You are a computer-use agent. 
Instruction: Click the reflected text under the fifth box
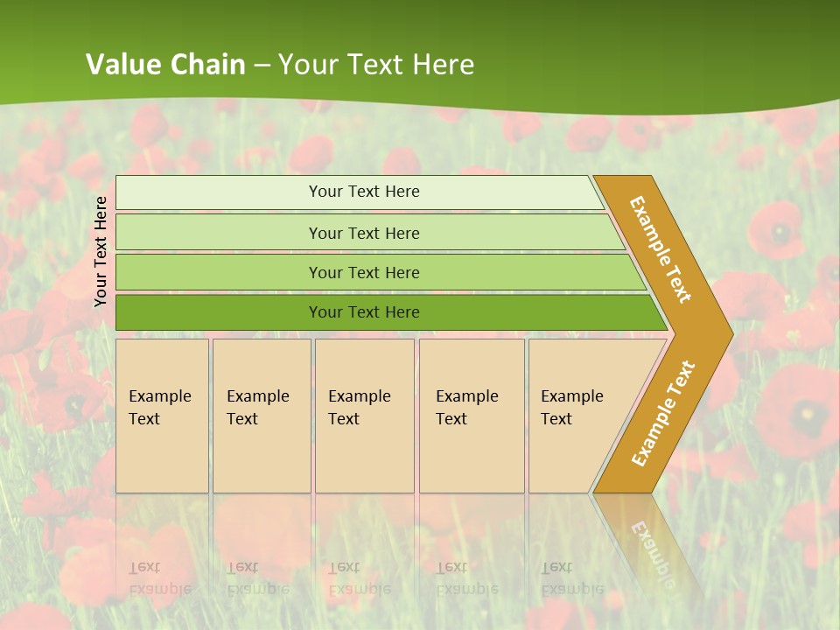[571, 577]
